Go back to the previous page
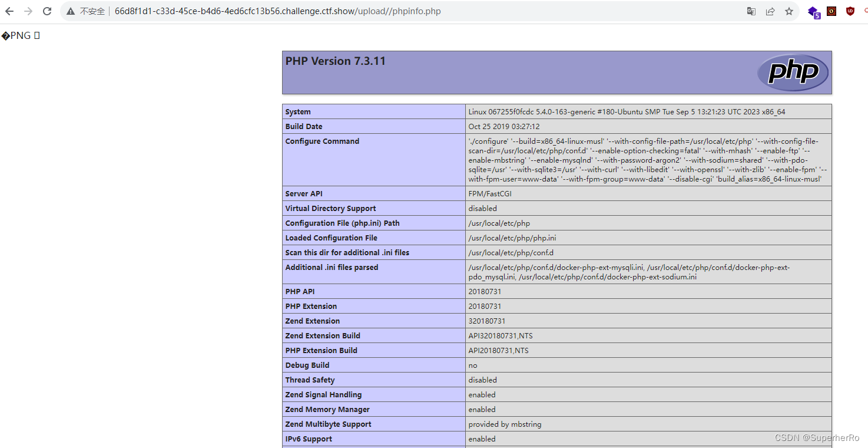The height and width of the screenshot is (448, 868). click(x=9, y=11)
